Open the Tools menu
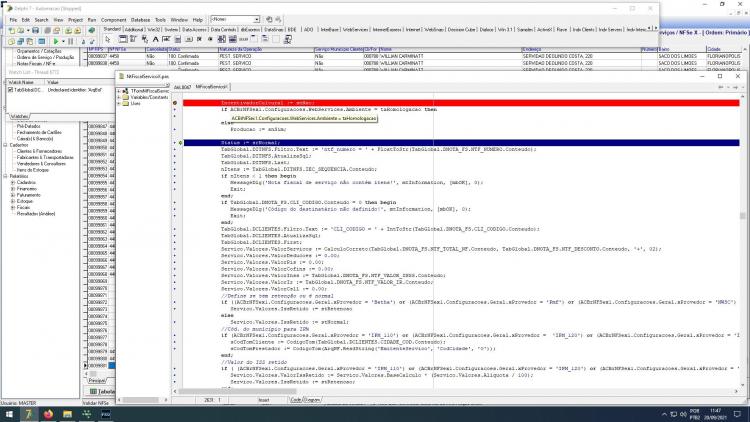 point(160,20)
